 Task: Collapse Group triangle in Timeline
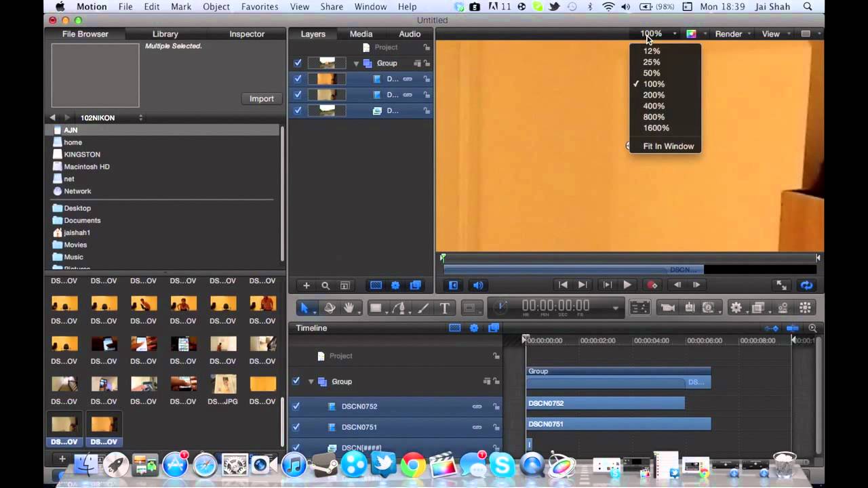(311, 382)
